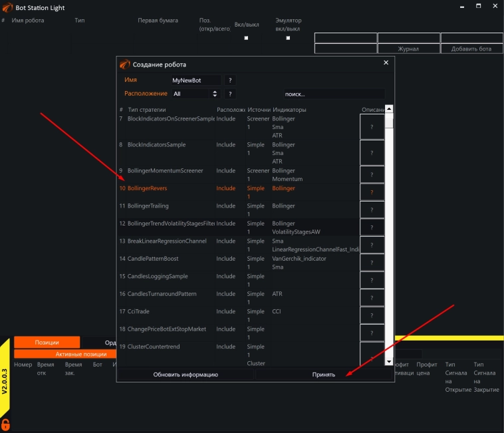Show description of CciTrade strategy
Viewport: 504px width, 433px height.
click(372, 315)
